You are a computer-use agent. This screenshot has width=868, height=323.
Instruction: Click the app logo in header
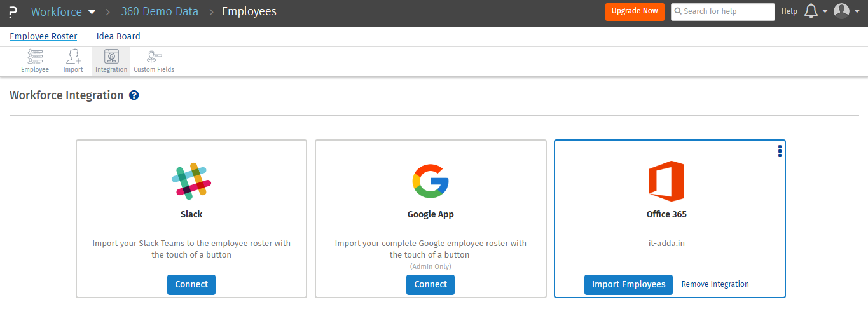click(13, 12)
